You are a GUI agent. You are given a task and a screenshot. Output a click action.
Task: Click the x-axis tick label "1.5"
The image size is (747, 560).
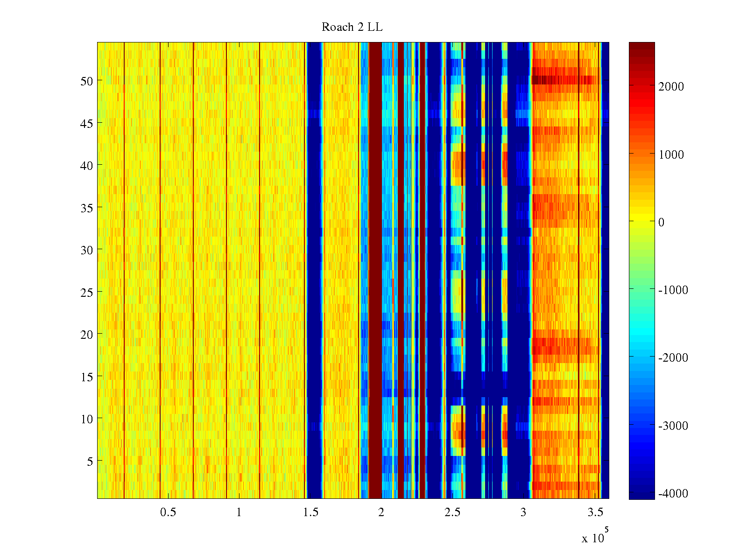[x=310, y=512]
